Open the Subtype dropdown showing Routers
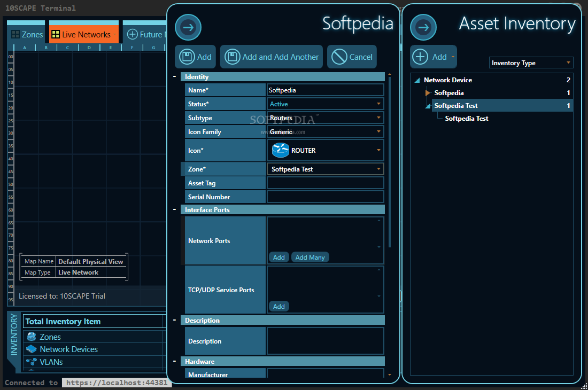The height and width of the screenshot is (390, 588). [326, 118]
